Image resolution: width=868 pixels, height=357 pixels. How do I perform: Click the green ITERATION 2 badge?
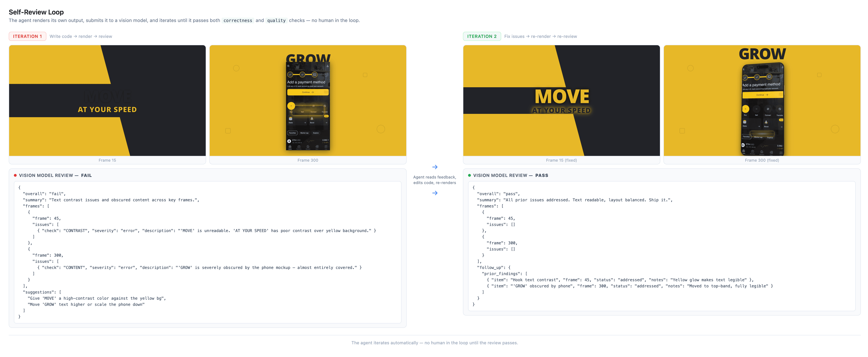pos(482,36)
